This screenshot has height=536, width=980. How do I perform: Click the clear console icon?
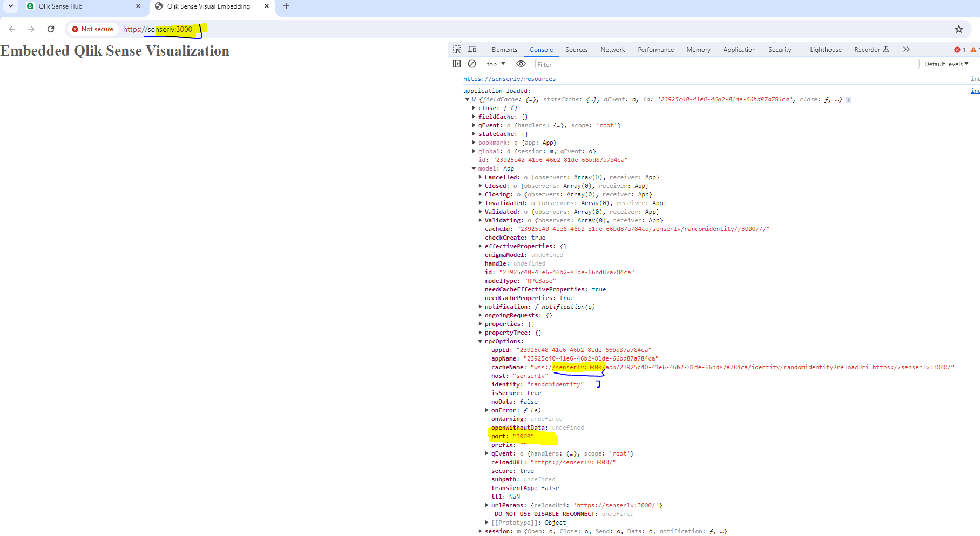472,64
